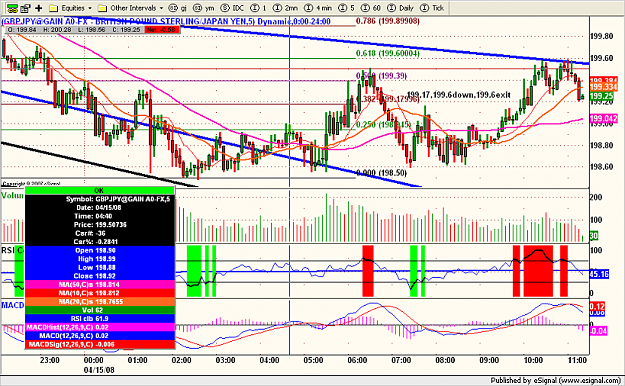Click the Price 199.50736 row
Image resolution: width=625 pixels, height=386 pixels.
pos(100,225)
